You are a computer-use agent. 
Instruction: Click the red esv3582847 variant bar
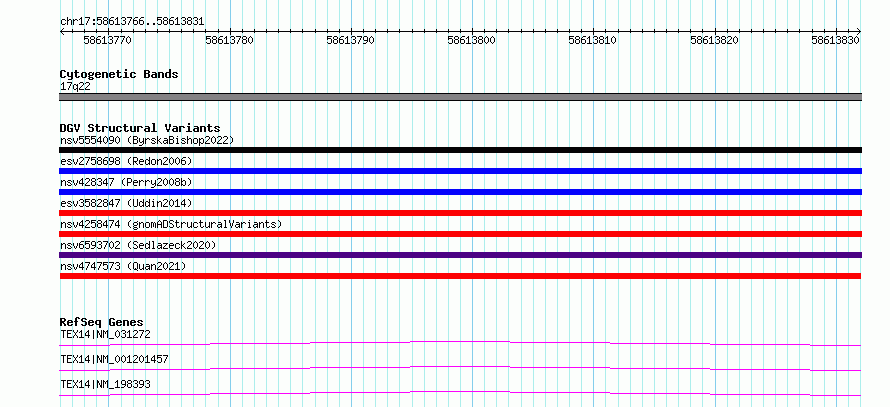[x=460, y=213]
